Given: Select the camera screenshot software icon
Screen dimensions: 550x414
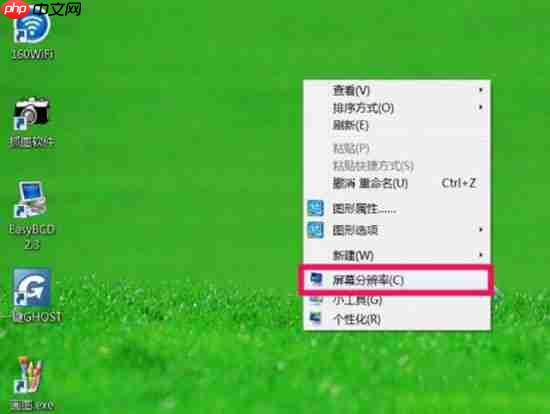Looking at the screenshot, I should click(32, 122).
